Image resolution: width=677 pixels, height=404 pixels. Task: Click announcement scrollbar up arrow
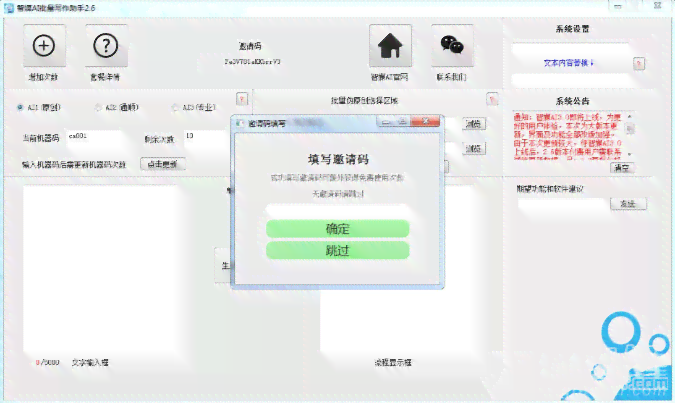pos(630,117)
